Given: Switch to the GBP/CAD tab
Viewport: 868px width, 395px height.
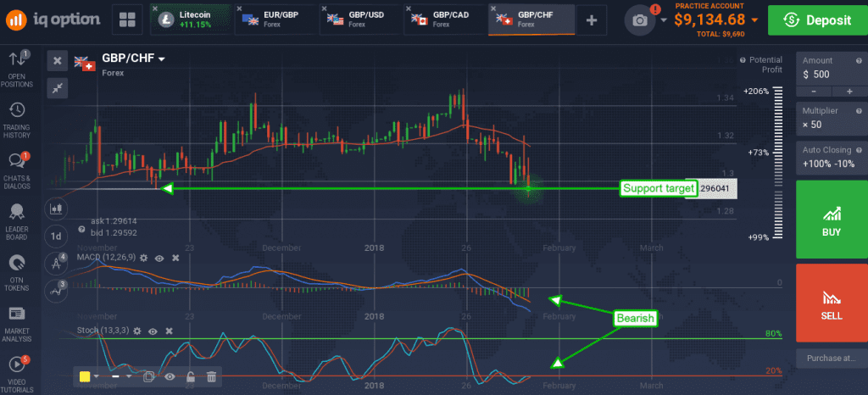Looking at the screenshot, I should pyautogui.click(x=444, y=19).
